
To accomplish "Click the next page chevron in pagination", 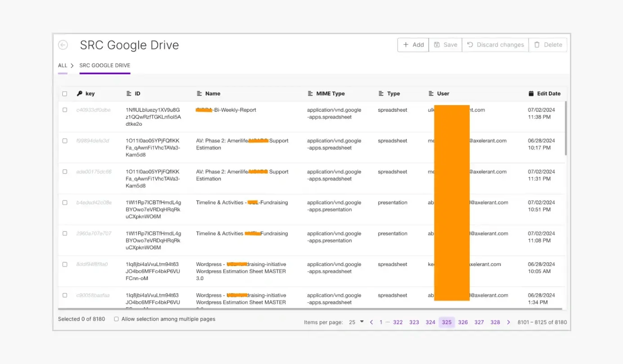I will point(508,322).
